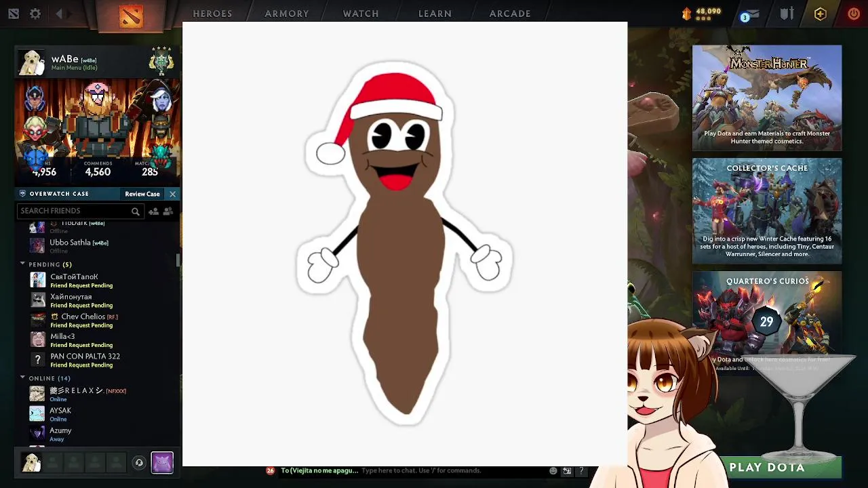Image resolution: width=868 pixels, height=488 pixels.
Task: Open the Dota 2 dashboard logo icon
Action: 14,14
